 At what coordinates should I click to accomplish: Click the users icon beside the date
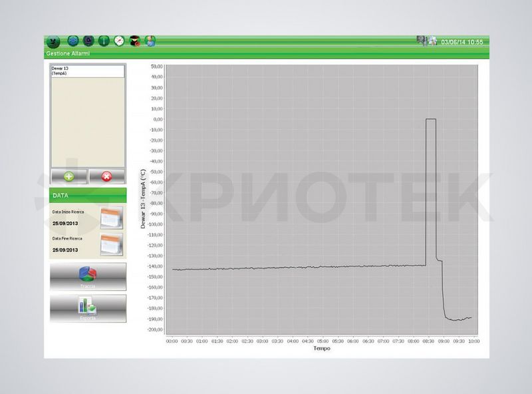pos(433,41)
